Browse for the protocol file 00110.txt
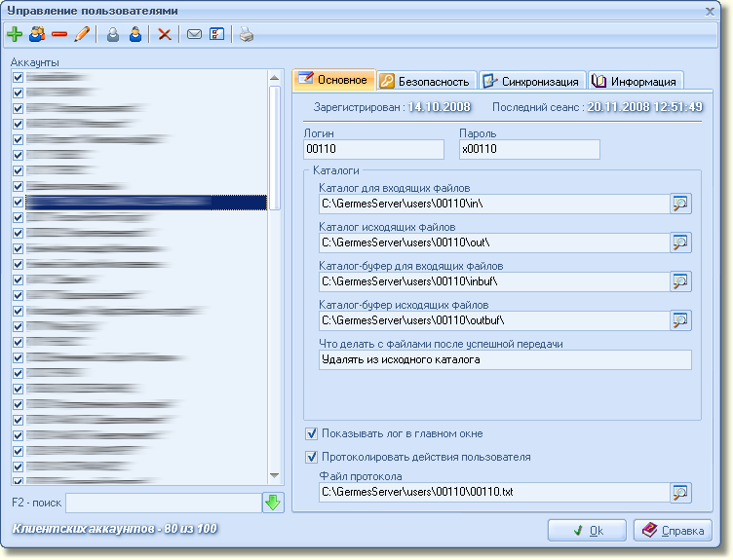The height and width of the screenshot is (560, 733). point(680,492)
